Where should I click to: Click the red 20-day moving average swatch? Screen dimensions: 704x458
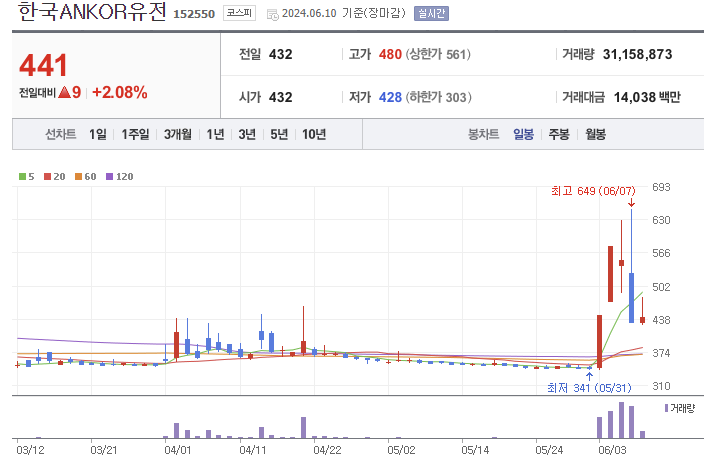47,176
